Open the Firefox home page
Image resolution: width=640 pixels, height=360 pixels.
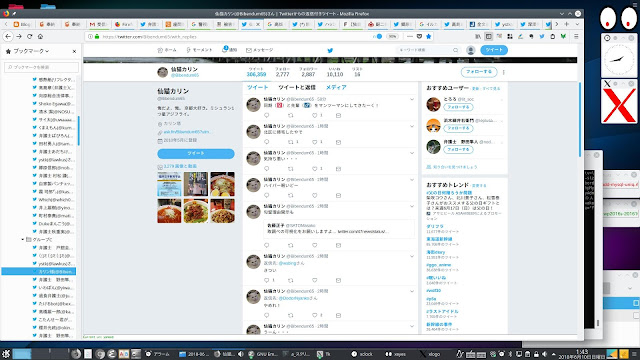click(40, 36)
